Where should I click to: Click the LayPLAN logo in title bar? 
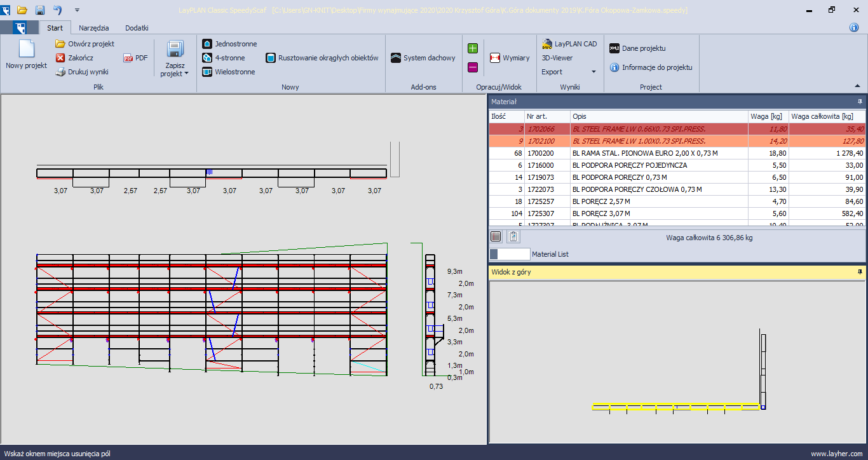6,10
